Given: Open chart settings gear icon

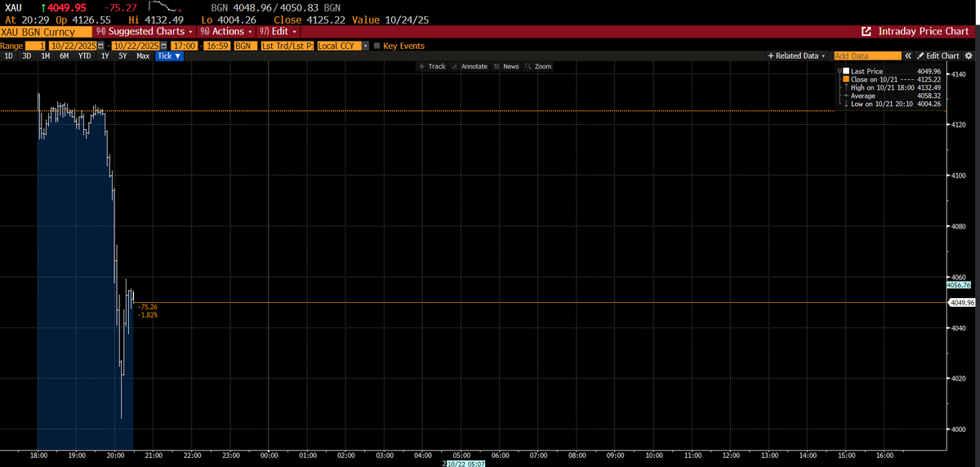Looking at the screenshot, I should [969, 56].
